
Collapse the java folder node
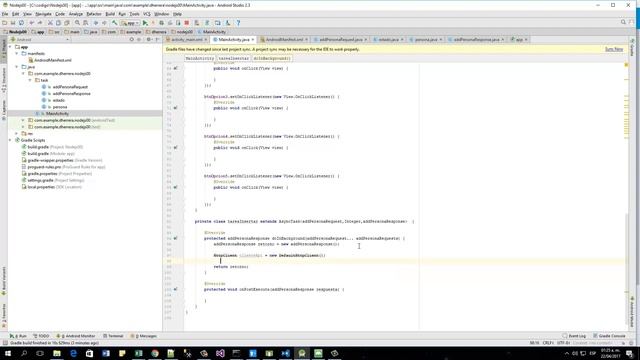tap(17, 67)
